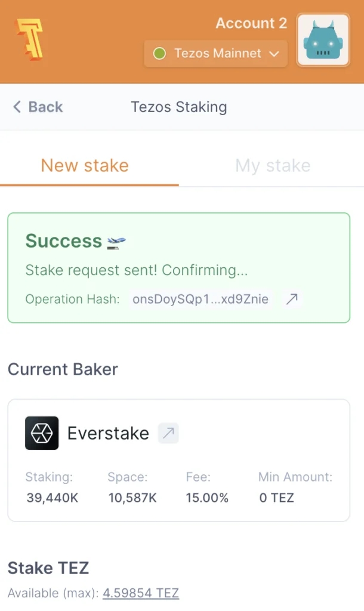
Task: Open the robot account avatar
Action: (x=323, y=40)
